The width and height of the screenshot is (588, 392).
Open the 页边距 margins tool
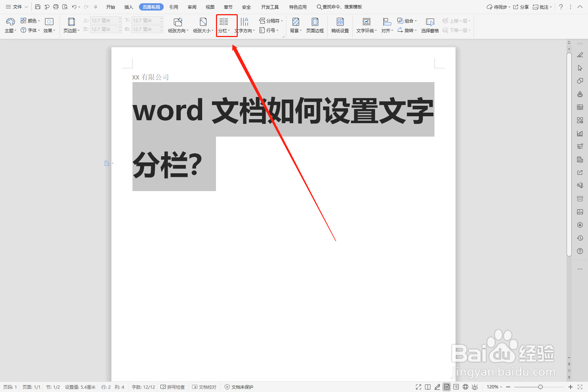click(71, 25)
